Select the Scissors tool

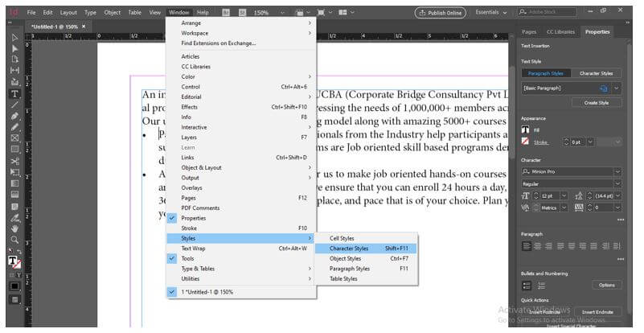coord(14,161)
